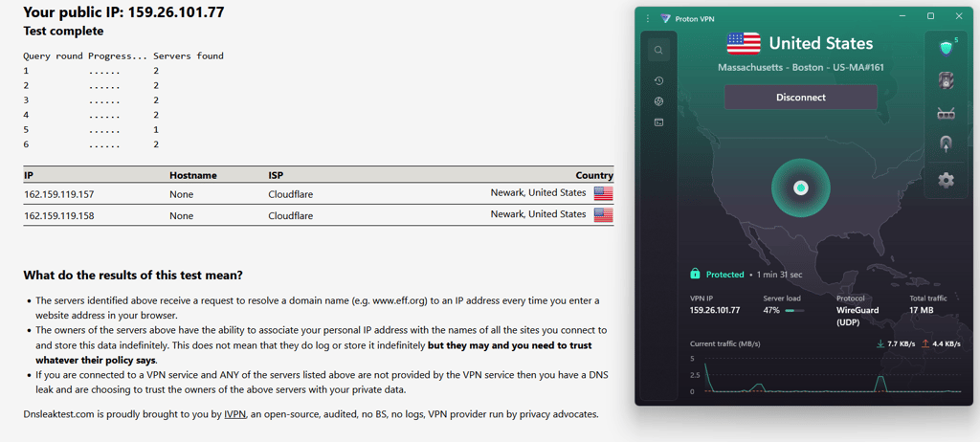Open Proton VPN settings gear
This screenshot has width=980, height=442.
947,181
